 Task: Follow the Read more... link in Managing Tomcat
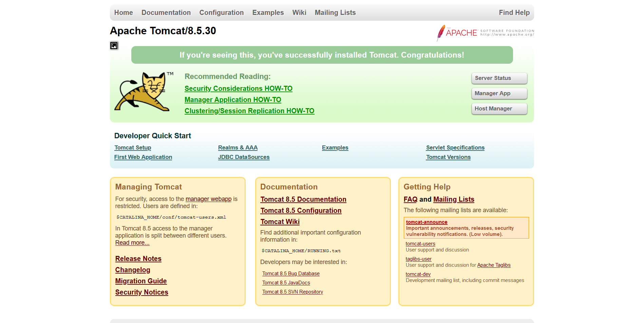[x=132, y=243]
